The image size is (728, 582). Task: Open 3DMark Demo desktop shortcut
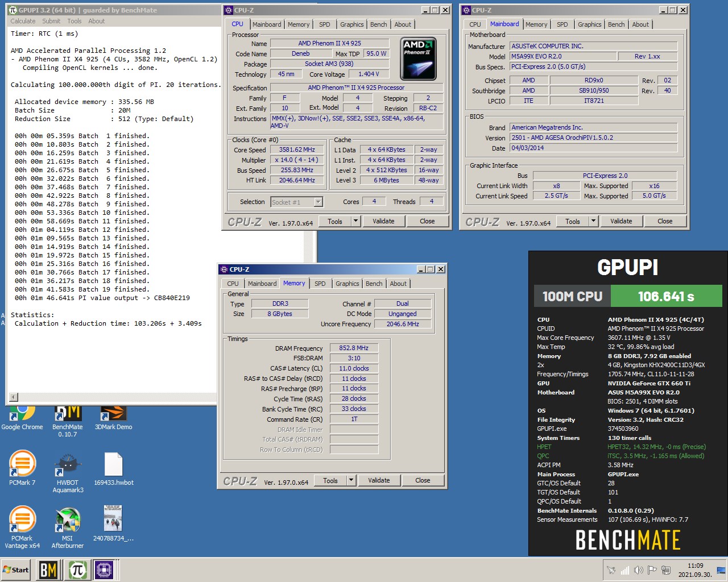click(113, 418)
